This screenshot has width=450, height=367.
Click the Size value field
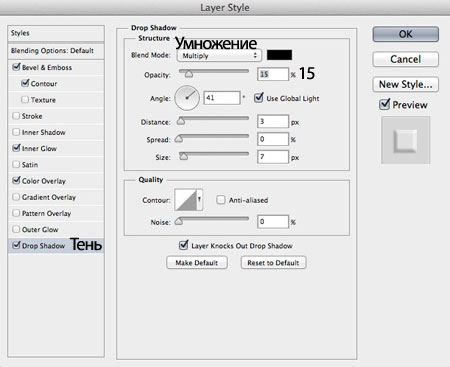click(x=273, y=157)
